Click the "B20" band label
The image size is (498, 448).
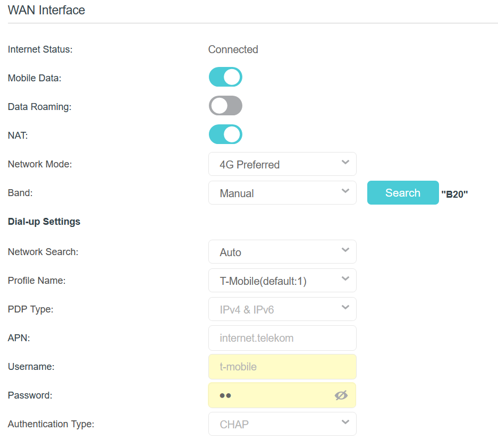click(454, 195)
